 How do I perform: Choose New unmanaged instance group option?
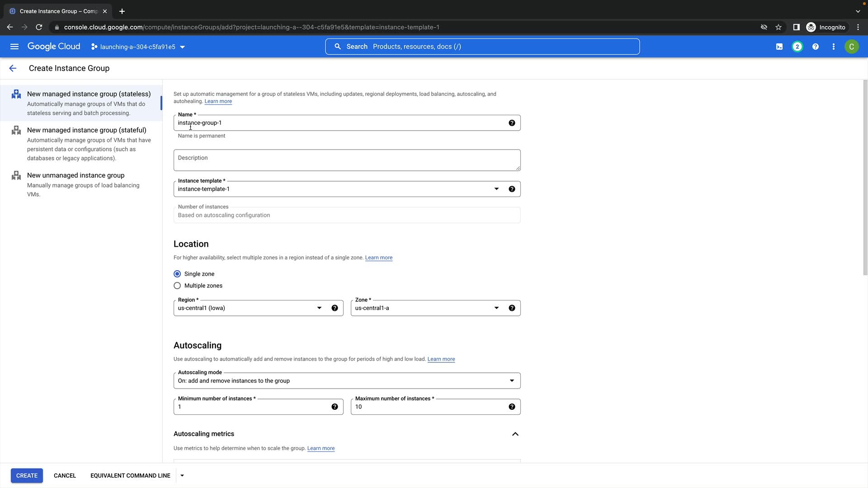coord(75,175)
